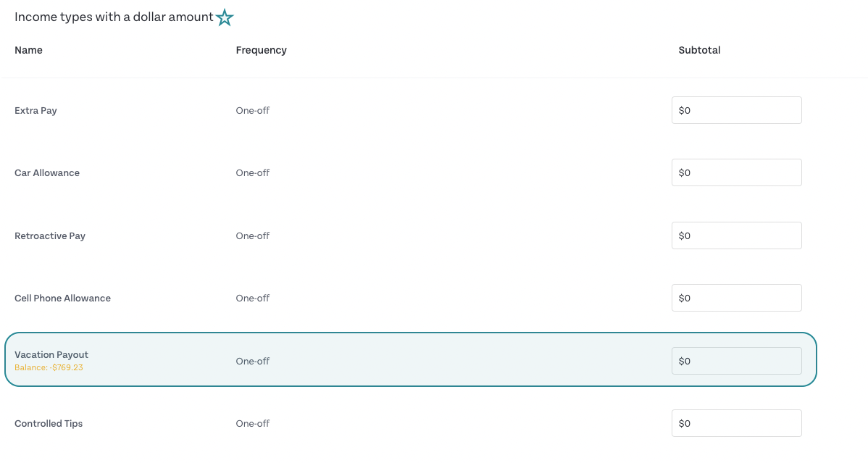
Task: Select the Extra Pay row name
Action: pos(36,111)
